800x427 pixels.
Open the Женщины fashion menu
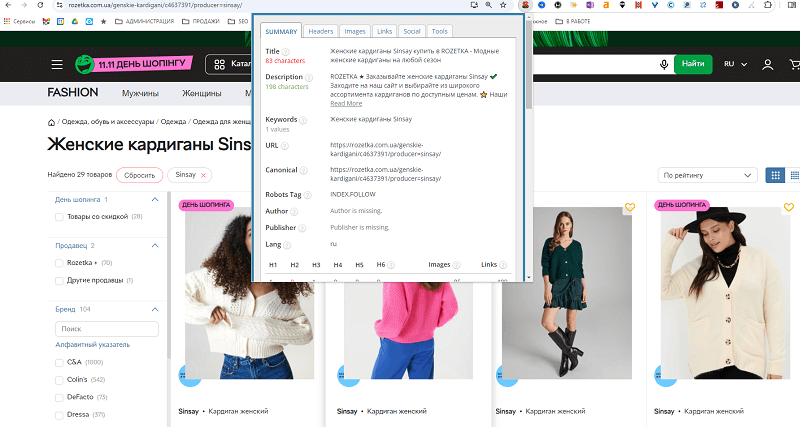click(202, 93)
